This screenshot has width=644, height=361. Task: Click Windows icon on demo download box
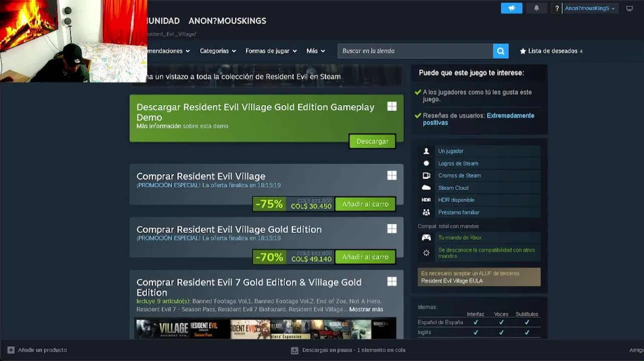point(392,106)
